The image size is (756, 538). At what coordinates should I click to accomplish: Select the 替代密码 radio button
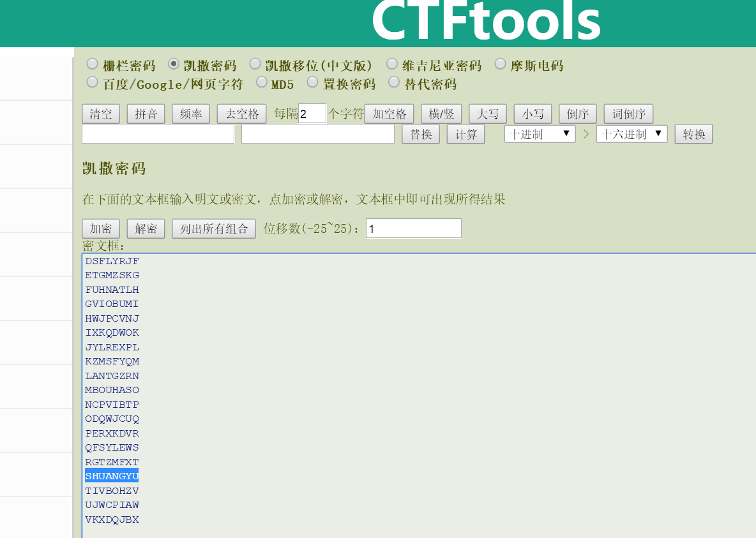pos(394,82)
